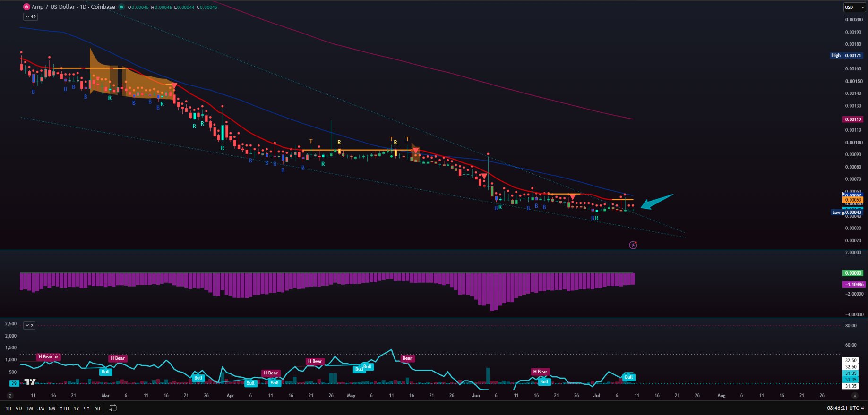Collapse the bottom pane legend showing 2
868x415 pixels.
coord(29,325)
